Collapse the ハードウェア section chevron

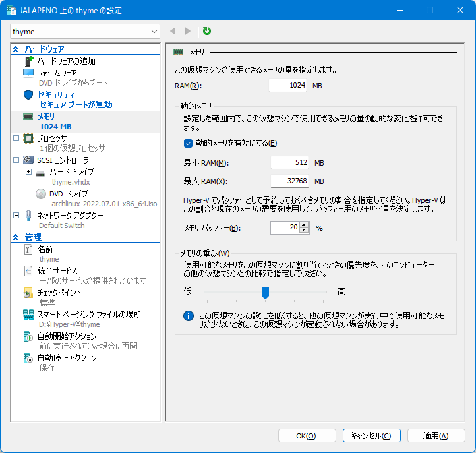15,49
